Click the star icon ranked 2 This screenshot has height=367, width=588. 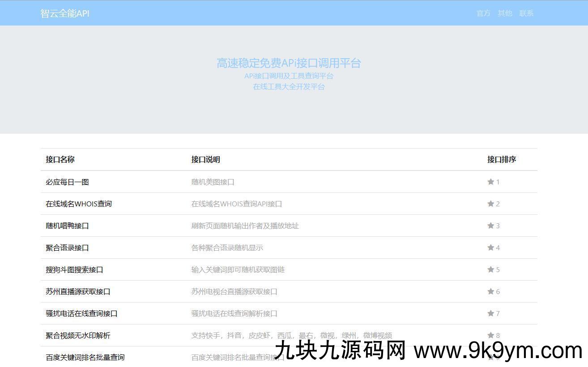click(x=490, y=204)
